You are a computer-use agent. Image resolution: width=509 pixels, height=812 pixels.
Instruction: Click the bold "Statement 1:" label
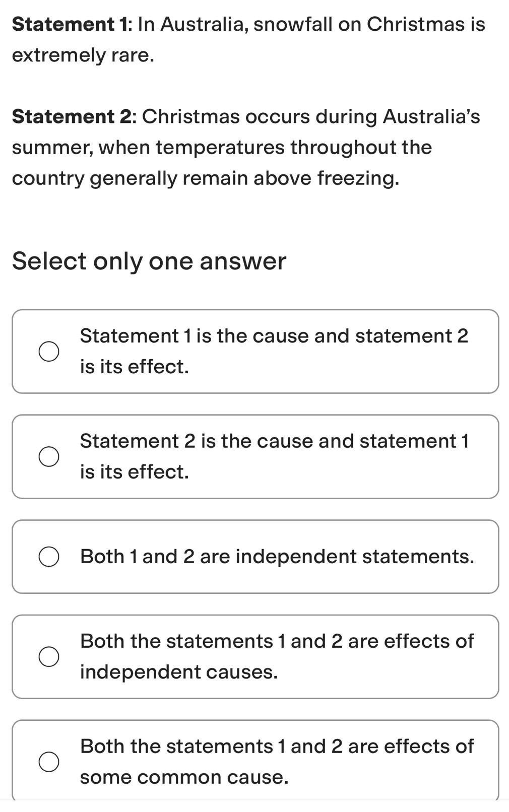72,24
